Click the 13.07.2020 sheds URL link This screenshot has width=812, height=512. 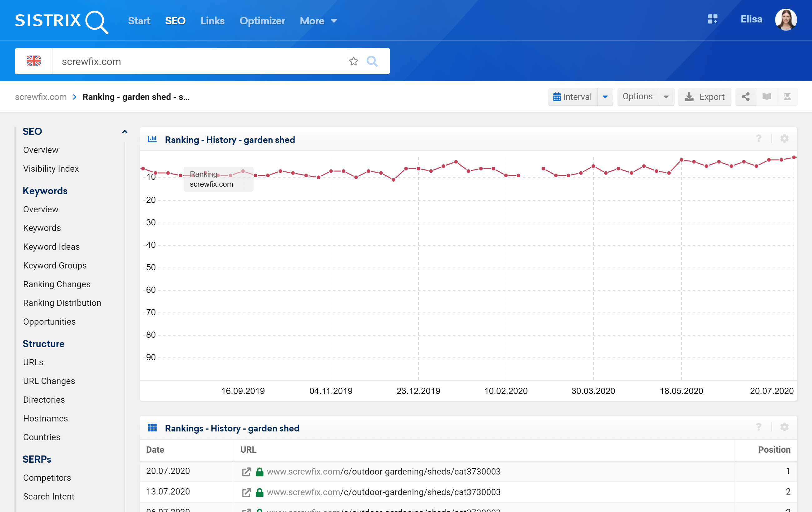tap(384, 492)
